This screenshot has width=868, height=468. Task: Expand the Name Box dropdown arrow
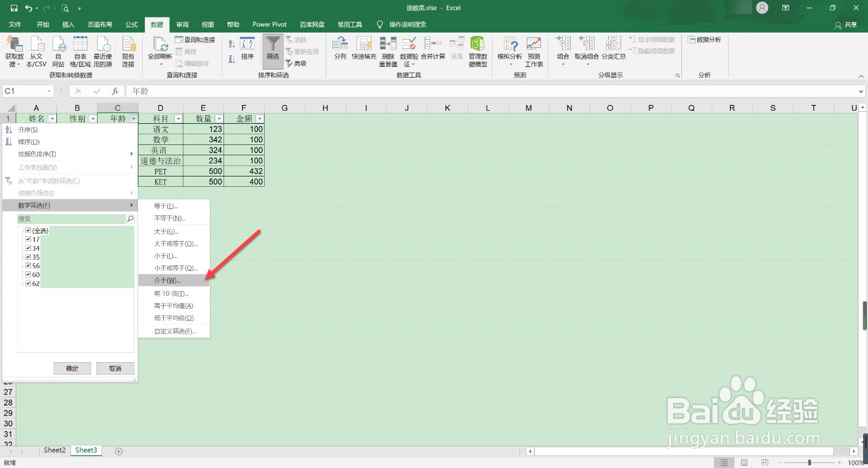(49, 91)
